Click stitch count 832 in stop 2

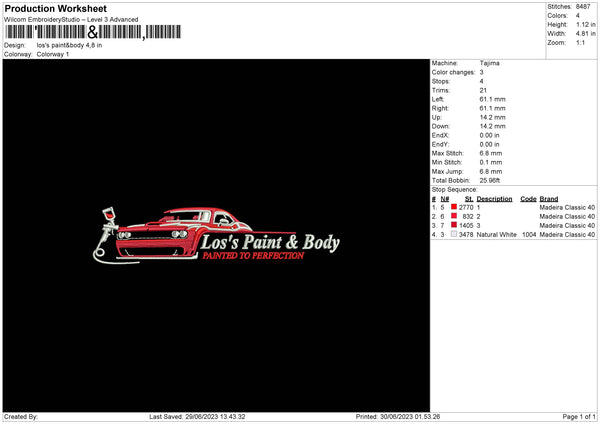click(468, 217)
